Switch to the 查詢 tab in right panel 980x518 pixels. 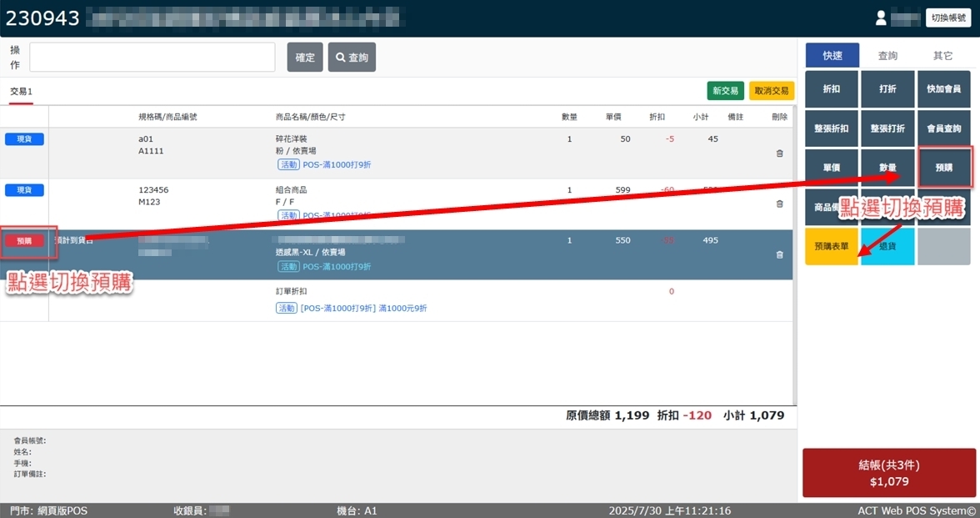click(x=887, y=56)
